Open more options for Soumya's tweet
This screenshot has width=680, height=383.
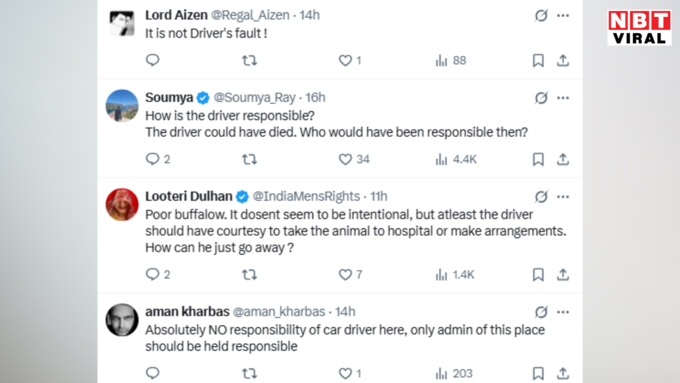[563, 98]
